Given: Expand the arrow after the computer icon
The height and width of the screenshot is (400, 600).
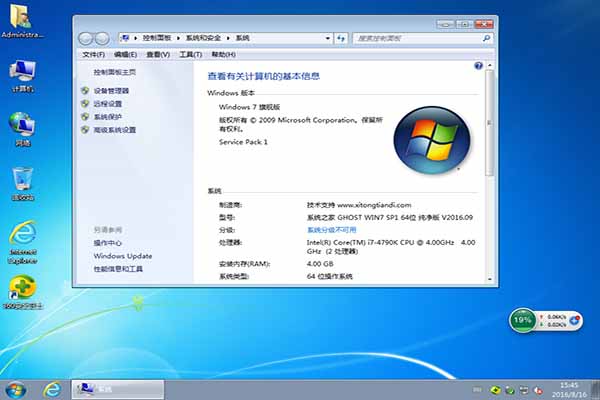Looking at the screenshot, I should pyautogui.click(x=135, y=38).
